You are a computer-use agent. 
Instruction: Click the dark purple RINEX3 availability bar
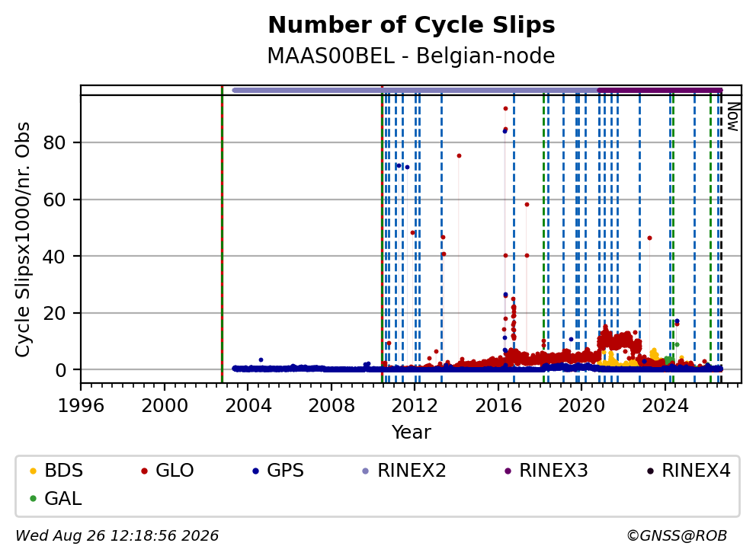(659, 90)
